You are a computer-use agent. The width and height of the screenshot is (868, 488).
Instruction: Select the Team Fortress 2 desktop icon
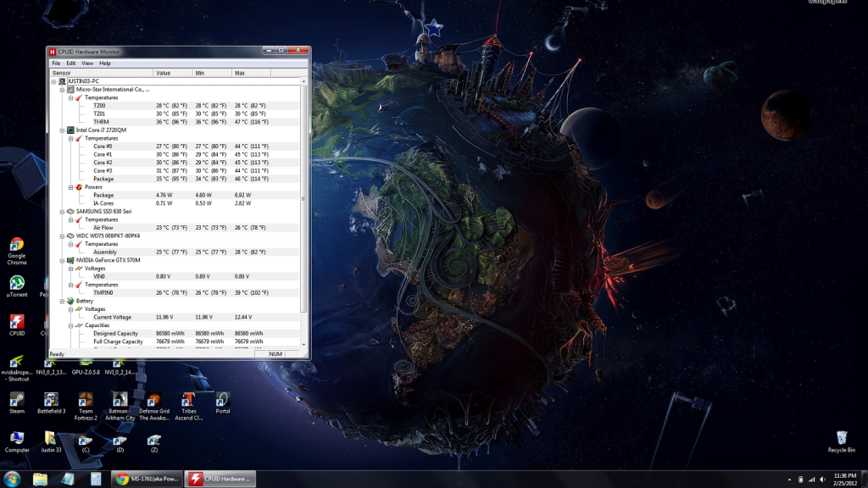point(86,406)
